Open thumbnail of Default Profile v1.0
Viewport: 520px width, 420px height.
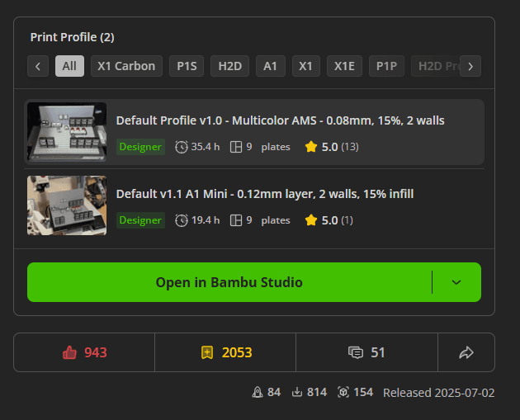67,132
